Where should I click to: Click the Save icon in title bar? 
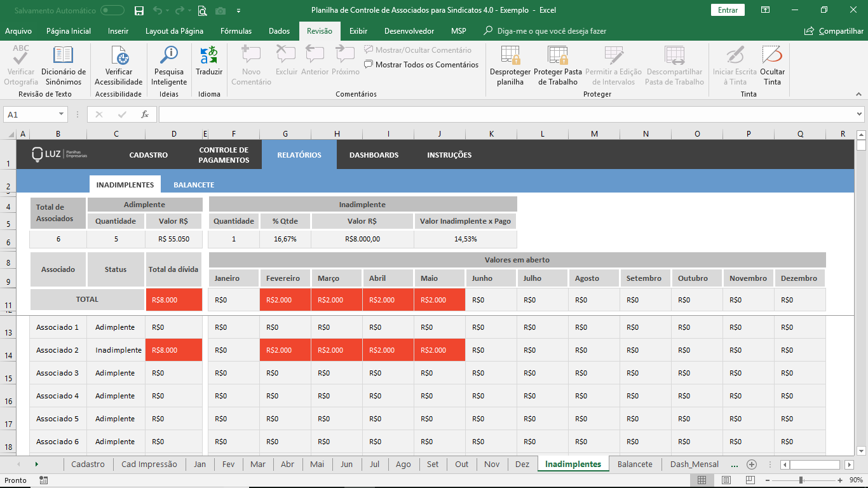[139, 10]
